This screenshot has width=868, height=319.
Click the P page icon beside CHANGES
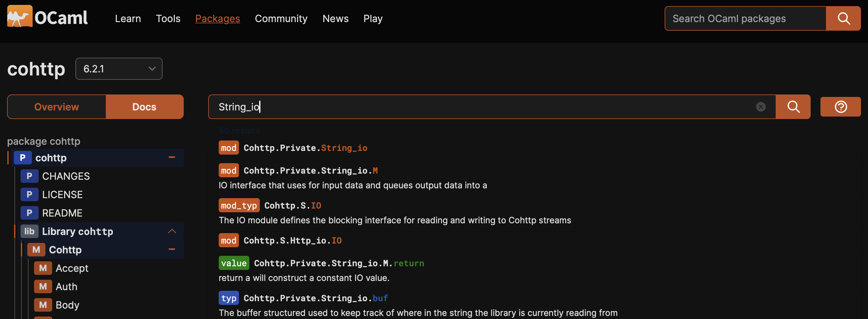(30, 176)
